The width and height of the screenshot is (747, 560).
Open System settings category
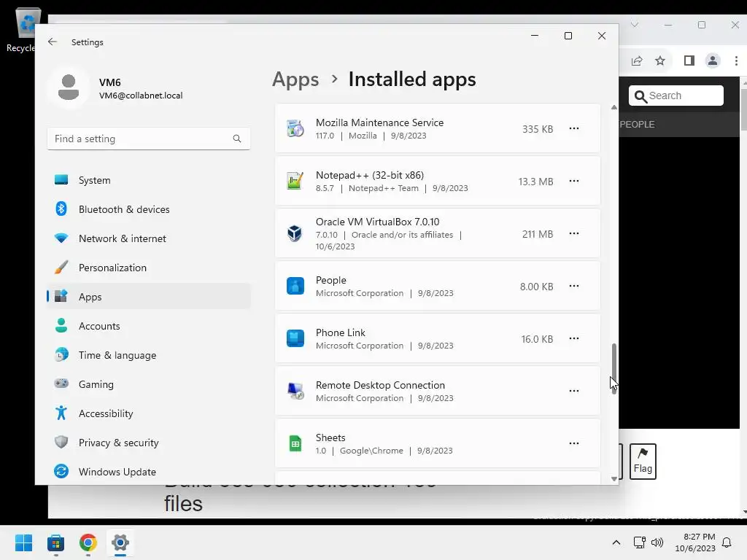coord(149,180)
